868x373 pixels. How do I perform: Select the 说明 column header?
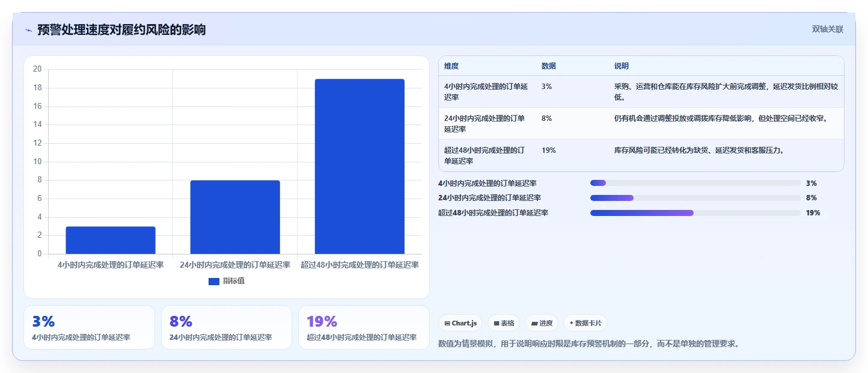[622, 66]
